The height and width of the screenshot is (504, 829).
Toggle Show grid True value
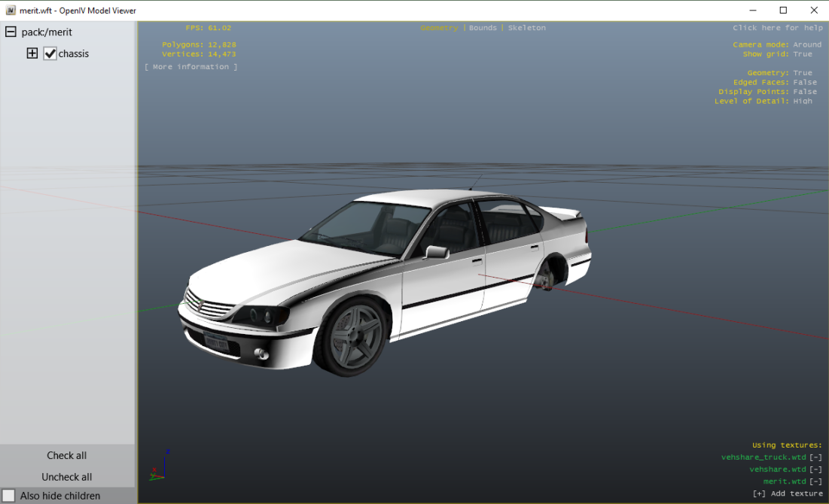803,54
